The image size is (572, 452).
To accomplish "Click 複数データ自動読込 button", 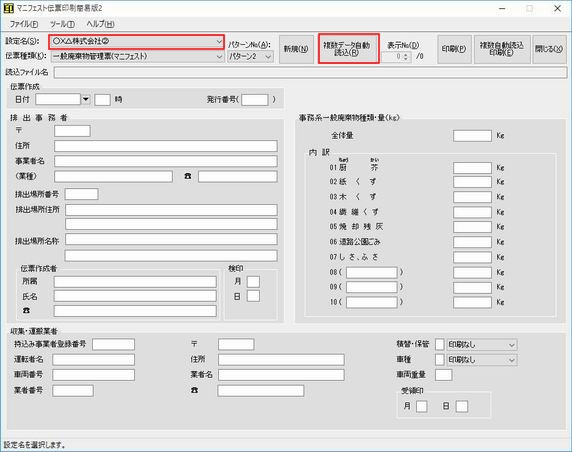I will click(x=347, y=49).
